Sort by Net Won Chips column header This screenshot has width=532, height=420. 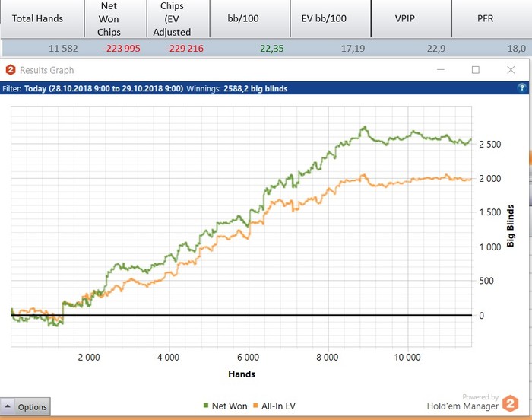(x=116, y=19)
